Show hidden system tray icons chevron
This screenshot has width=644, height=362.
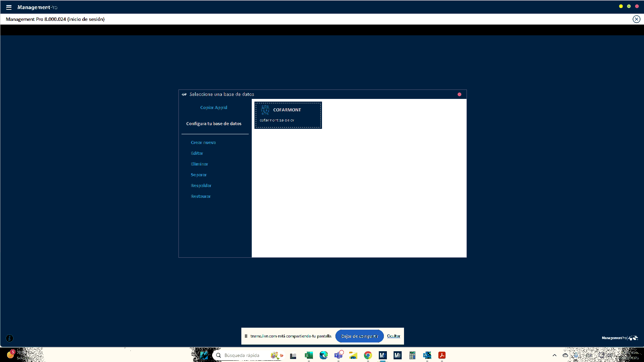point(554,355)
